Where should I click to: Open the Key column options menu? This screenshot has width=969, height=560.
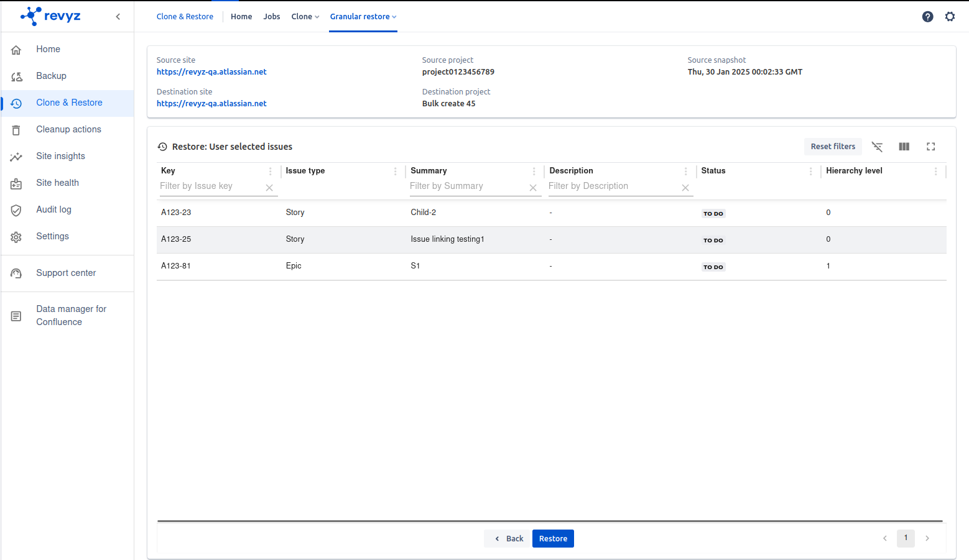[270, 172]
